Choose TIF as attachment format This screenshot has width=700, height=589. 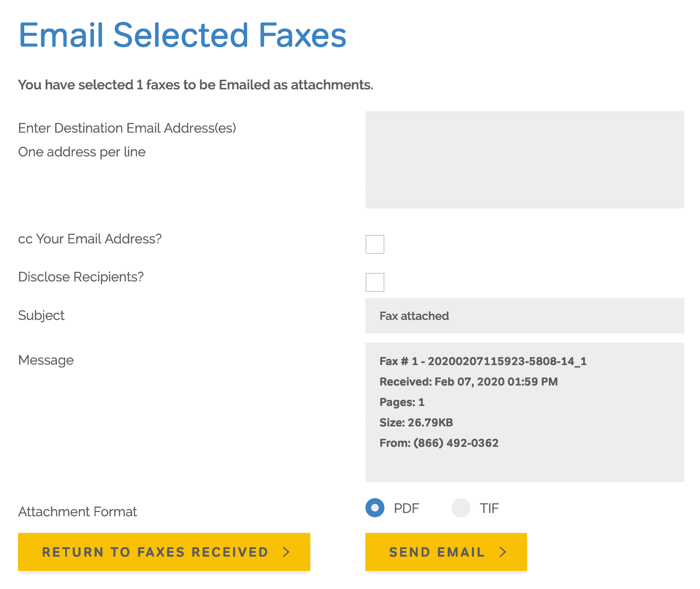click(x=460, y=508)
